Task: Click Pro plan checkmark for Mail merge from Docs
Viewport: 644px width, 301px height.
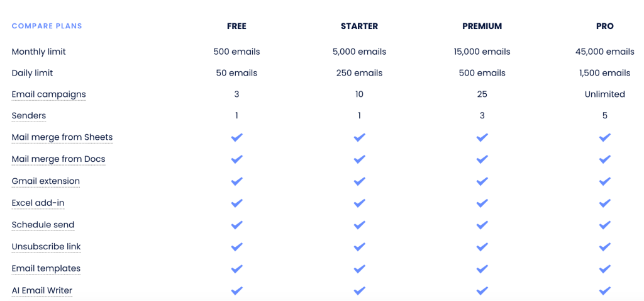Action: (x=604, y=159)
